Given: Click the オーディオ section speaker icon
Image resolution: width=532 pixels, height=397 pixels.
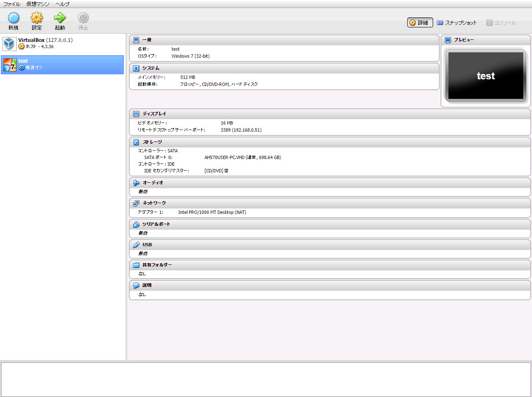Looking at the screenshot, I should click(x=136, y=183).
